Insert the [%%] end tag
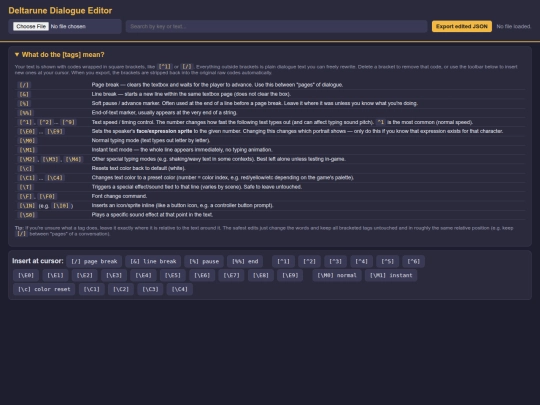Image resolution: width=540 pixels, height=405 pixels. [245, 261]
